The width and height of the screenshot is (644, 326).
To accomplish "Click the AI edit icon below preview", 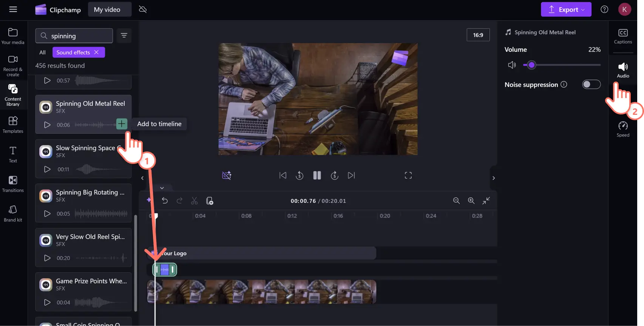I will 227,175.
